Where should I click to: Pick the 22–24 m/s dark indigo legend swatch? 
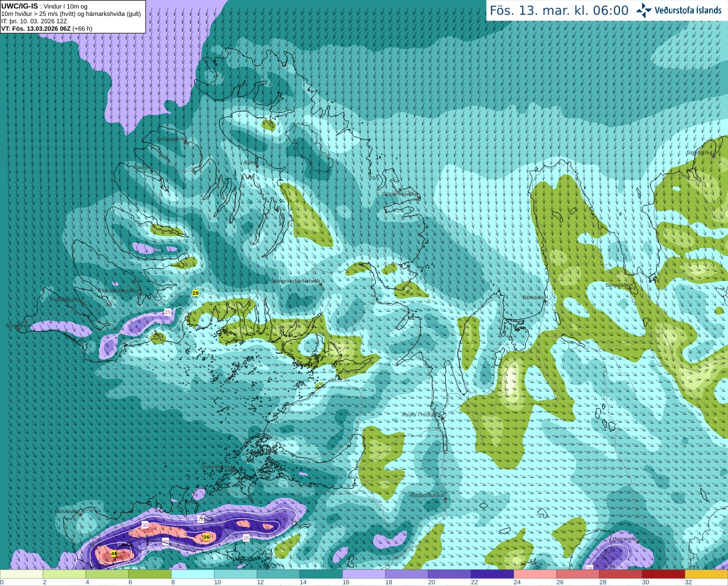click(493, 574)
